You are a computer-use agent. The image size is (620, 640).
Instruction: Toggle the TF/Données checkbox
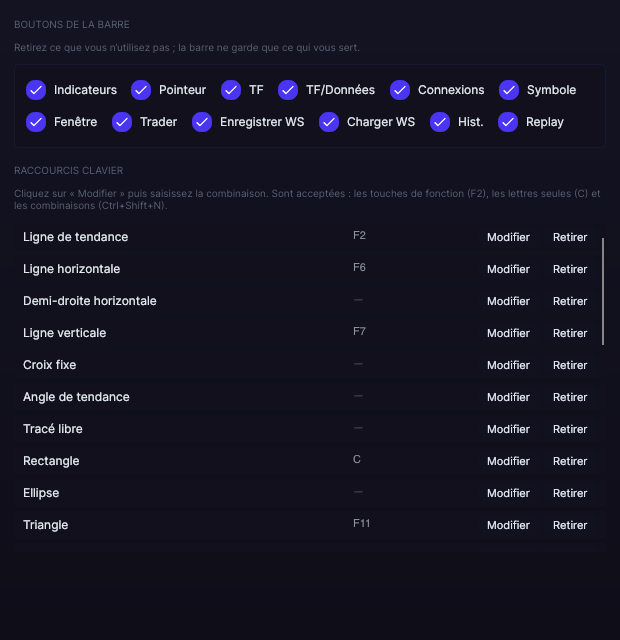288,90
